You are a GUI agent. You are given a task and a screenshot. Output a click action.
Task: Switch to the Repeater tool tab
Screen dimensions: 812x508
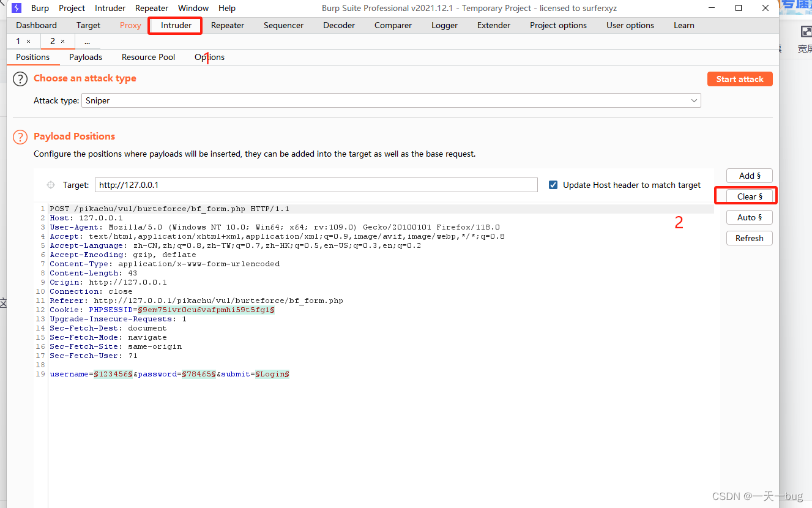[228, 25]
